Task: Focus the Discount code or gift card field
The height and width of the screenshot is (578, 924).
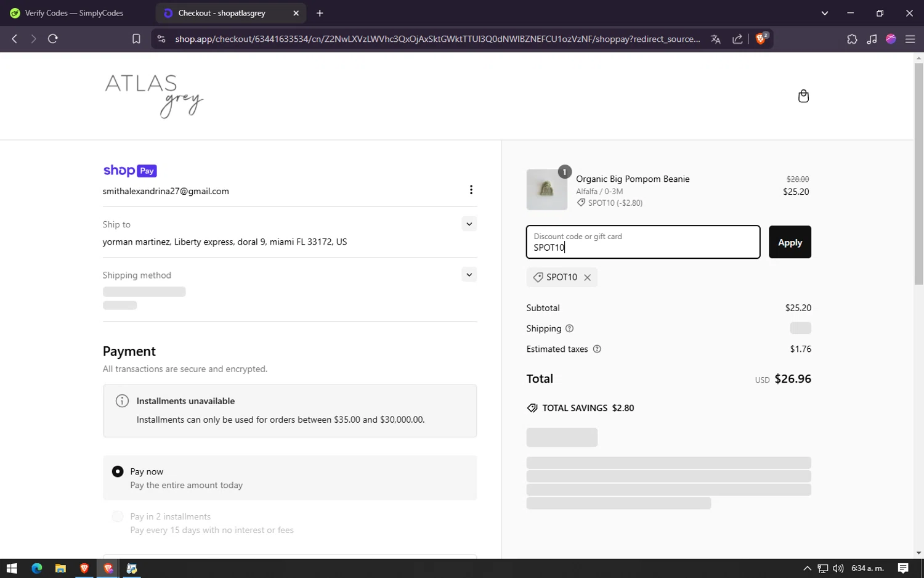Action: pyautogui.click(x=643, y=242)
